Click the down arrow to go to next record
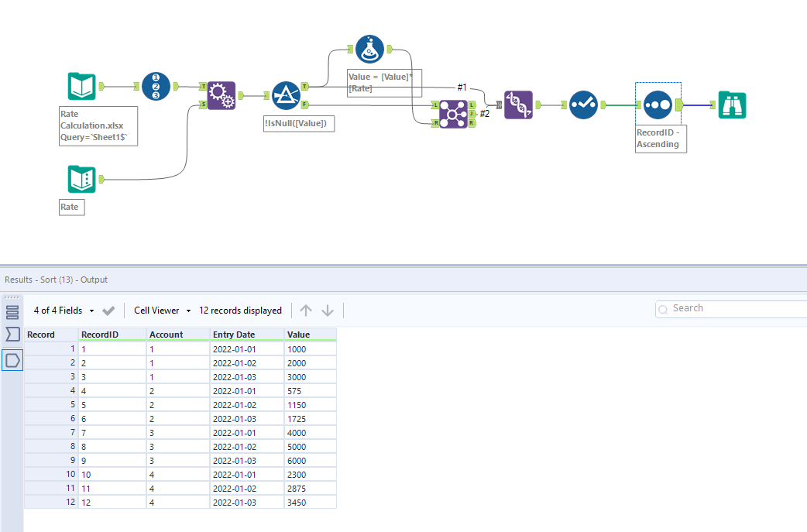Image resolution: width=807 pixels, height=532 pixels. coord(328,310)
